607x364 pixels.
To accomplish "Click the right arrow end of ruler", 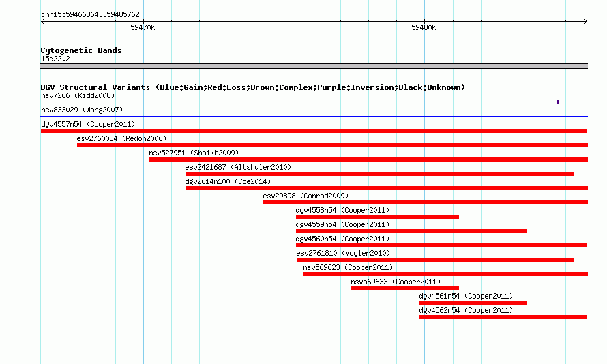I will [x=586, y=22].
